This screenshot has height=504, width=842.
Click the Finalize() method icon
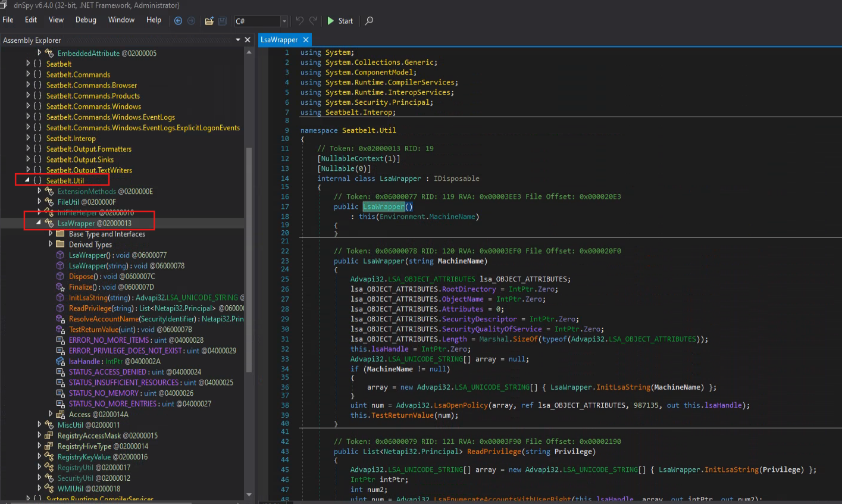point(60,287)
